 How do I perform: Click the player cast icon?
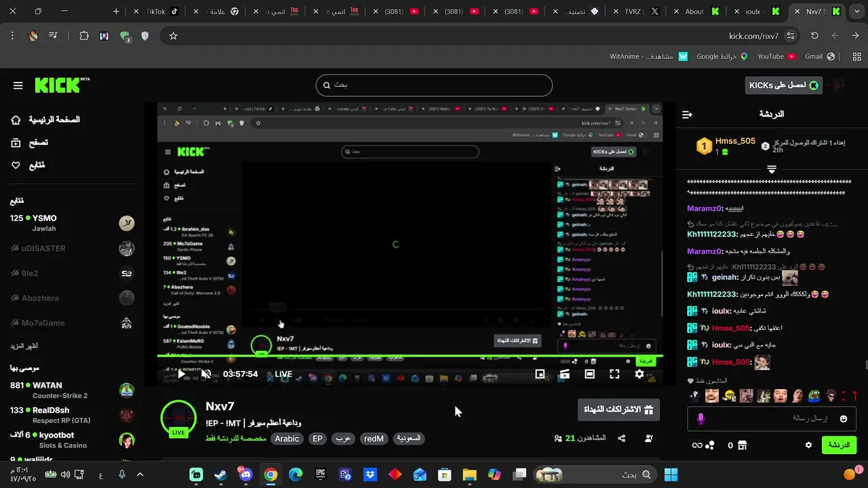[x=564, y=373]
